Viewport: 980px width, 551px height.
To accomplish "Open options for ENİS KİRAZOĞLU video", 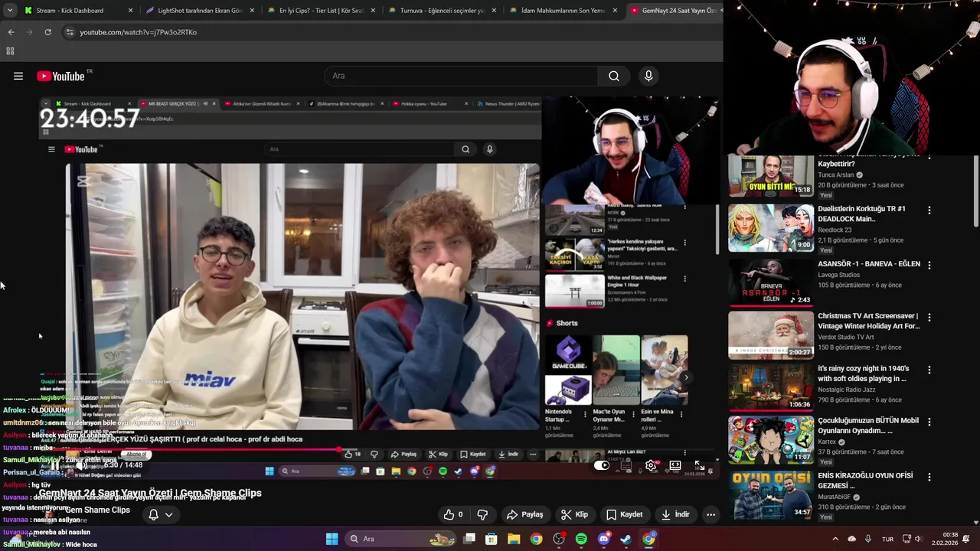I will tap(929, 476).
